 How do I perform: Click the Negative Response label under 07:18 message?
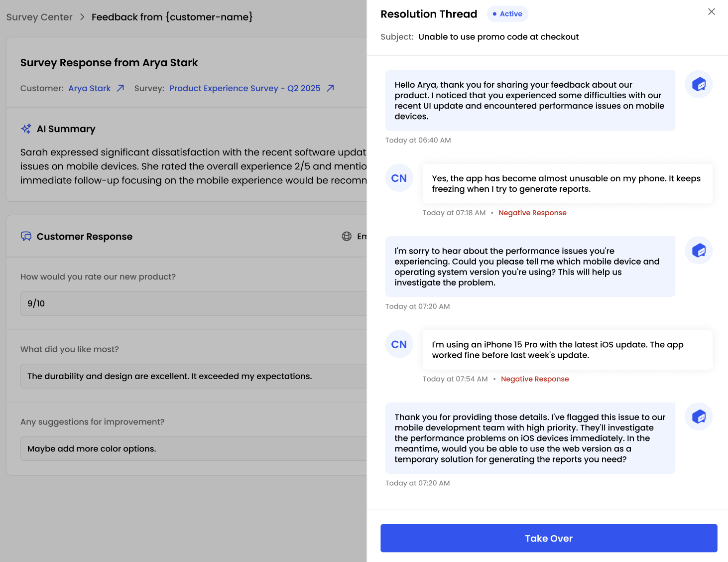[532, 213]
